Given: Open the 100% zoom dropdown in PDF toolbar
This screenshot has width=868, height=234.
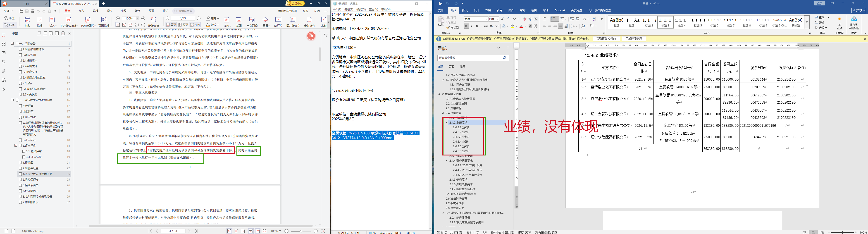Looking at the screenshot, I should [x=138, y=19].
